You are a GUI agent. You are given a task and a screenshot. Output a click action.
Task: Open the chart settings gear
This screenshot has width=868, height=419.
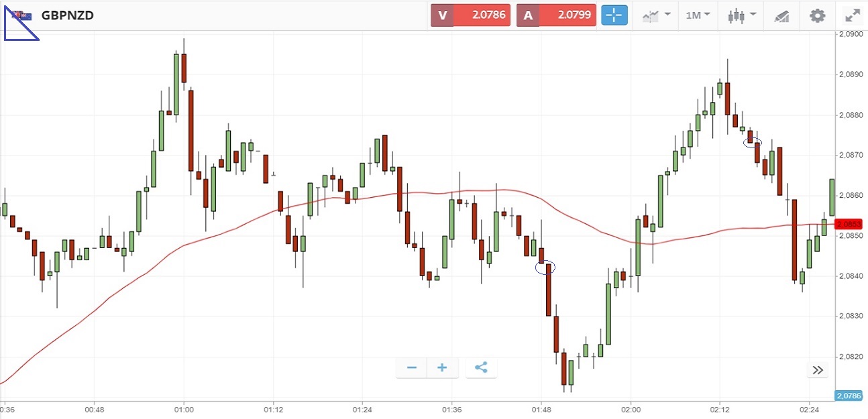[816, 15]
